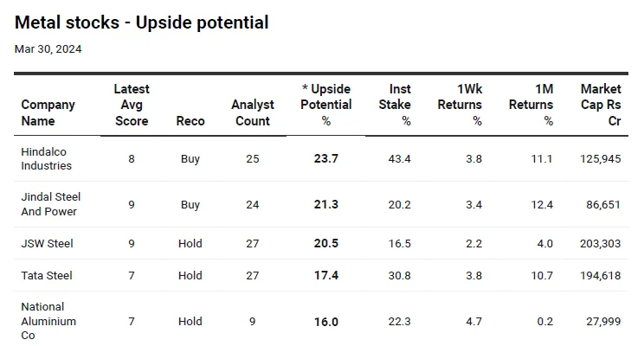Viewport: 644px width, 346px height.
Task: Click the Company Name column header
Action: pyautogui.click(x=48, y=112)
